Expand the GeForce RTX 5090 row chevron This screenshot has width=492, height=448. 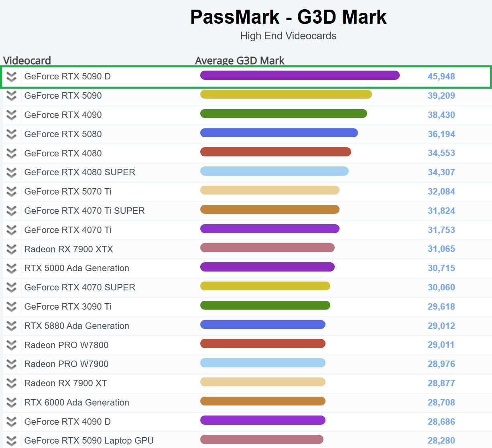point(11,96)
